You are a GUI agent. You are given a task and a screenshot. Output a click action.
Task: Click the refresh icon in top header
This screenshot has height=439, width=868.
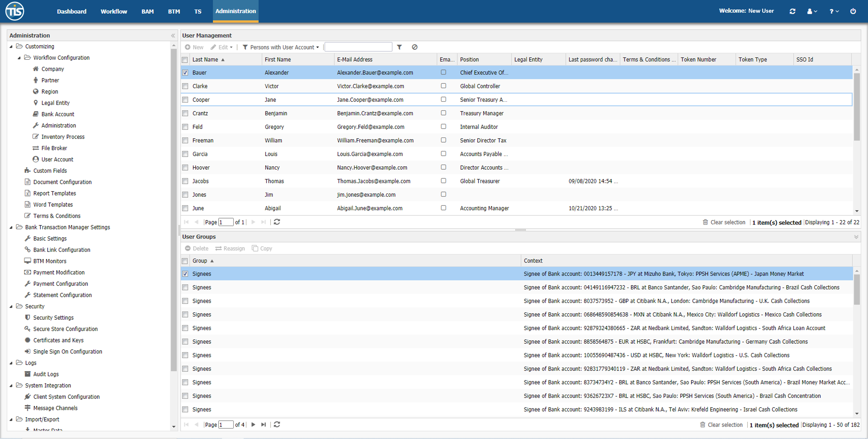click(x=792, y=11)
